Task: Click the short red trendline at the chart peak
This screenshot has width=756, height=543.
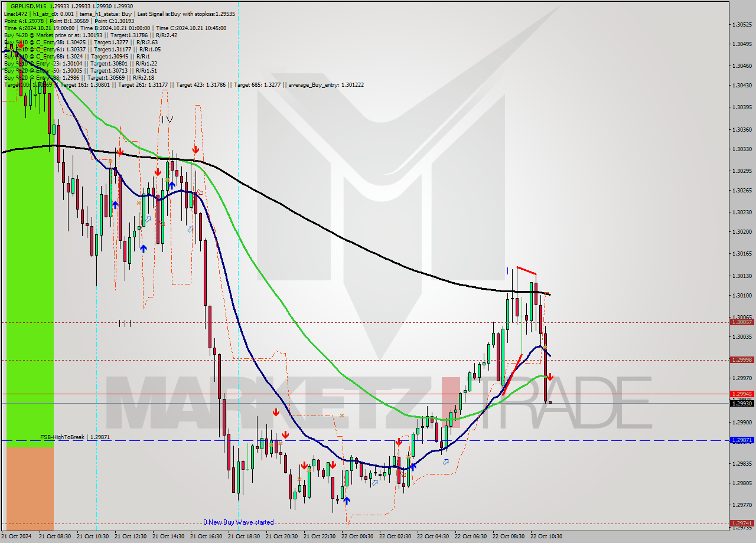Action: (526, 270)
